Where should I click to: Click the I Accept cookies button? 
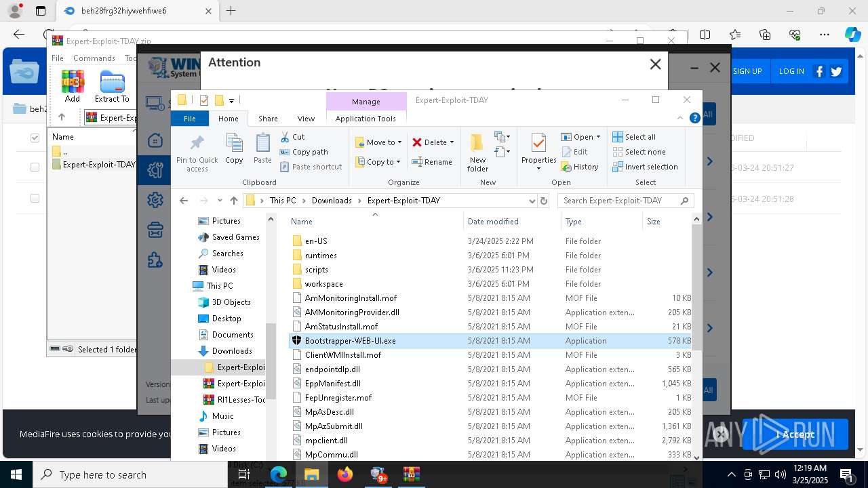tap(795, 434)
